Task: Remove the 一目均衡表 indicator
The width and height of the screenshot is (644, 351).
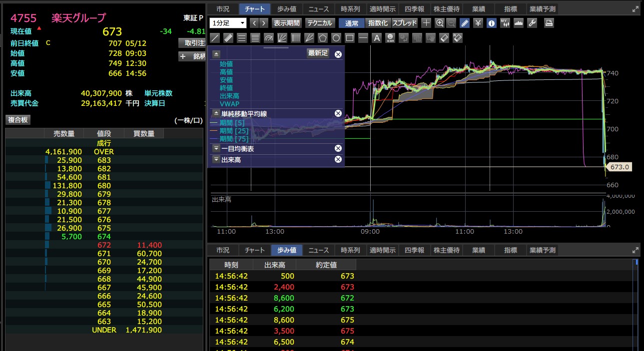Action: click(338, 148)
